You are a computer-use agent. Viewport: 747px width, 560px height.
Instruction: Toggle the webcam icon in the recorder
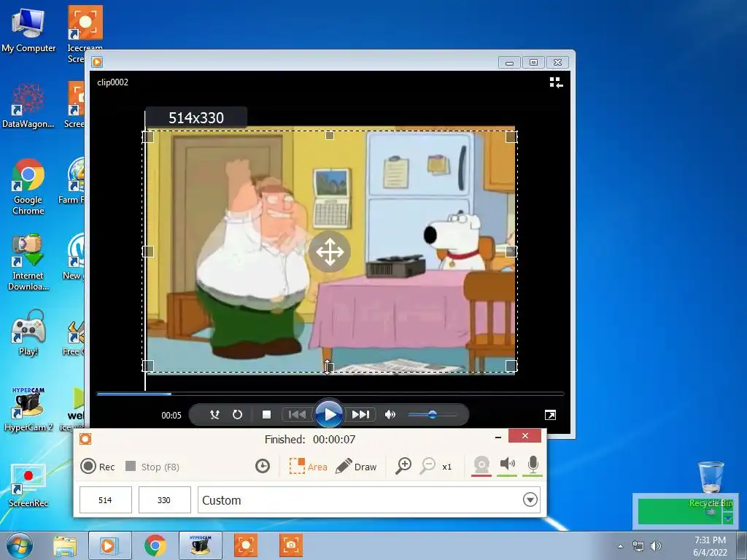(x=481, y=465)
